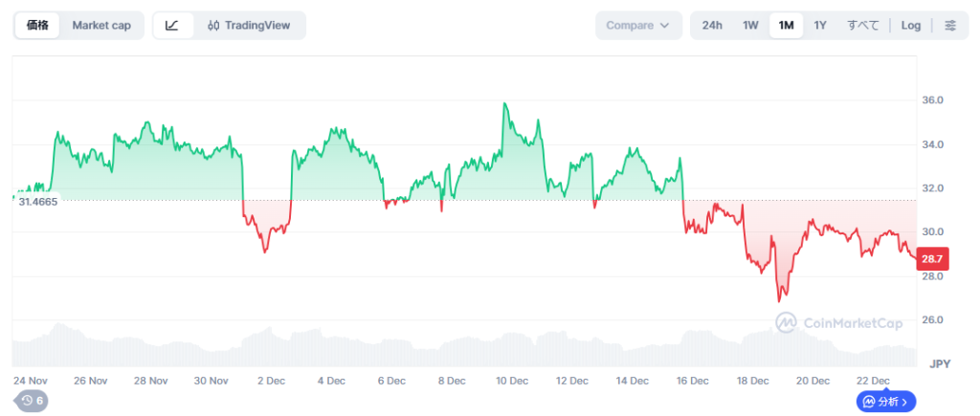Click the CoinMarketCap watermark logo
Image resolution: width=980 pixels, height=416 pixels.
point(839,324)
